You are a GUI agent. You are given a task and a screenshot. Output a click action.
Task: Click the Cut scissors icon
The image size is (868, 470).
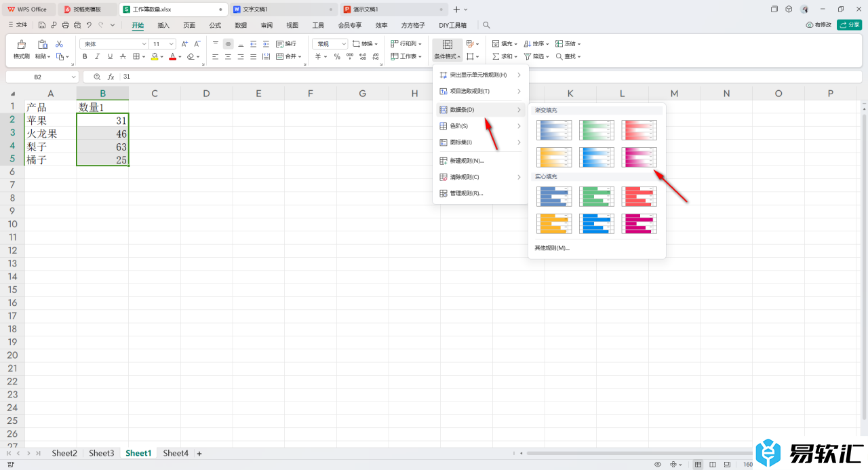click(x=59, y=43)
